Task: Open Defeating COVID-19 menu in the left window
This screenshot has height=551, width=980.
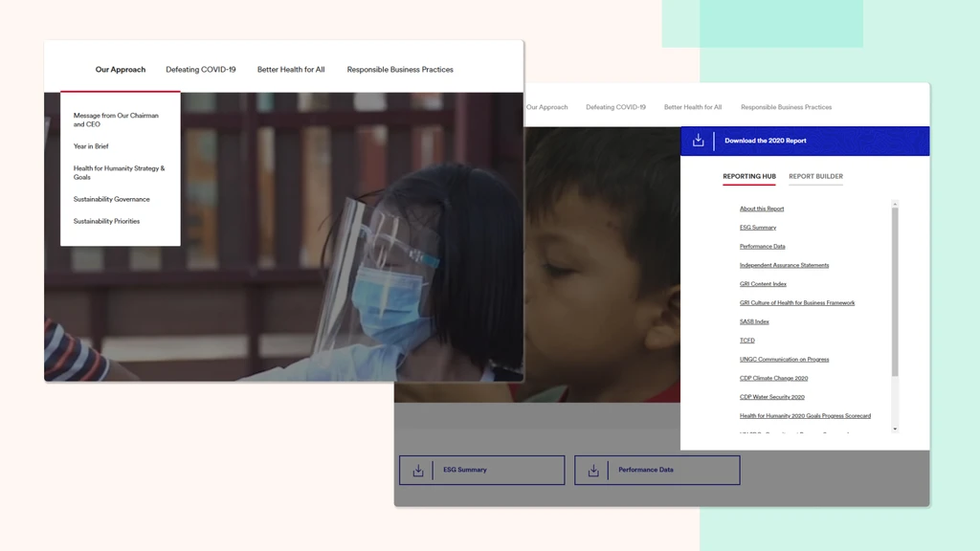Action: click(200, 70)
